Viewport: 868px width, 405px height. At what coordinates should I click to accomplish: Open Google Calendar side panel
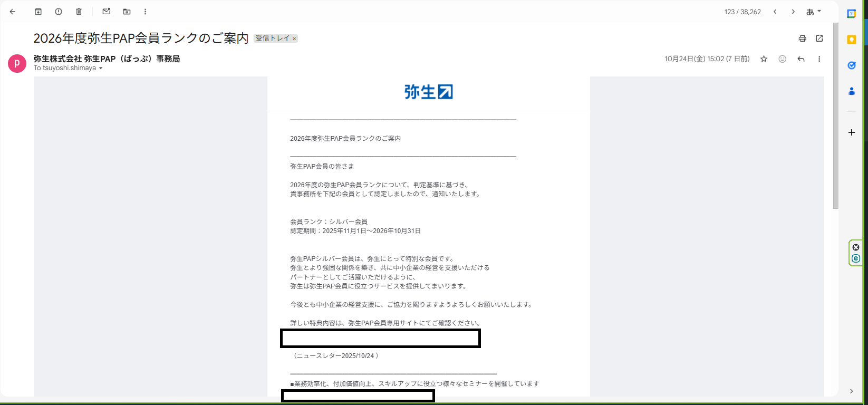(851, 14)
